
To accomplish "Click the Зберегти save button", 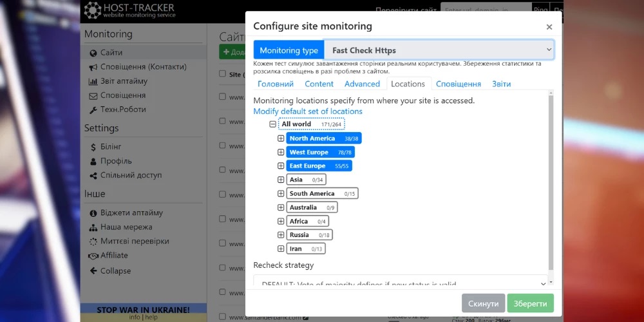I will coord(530,303).
